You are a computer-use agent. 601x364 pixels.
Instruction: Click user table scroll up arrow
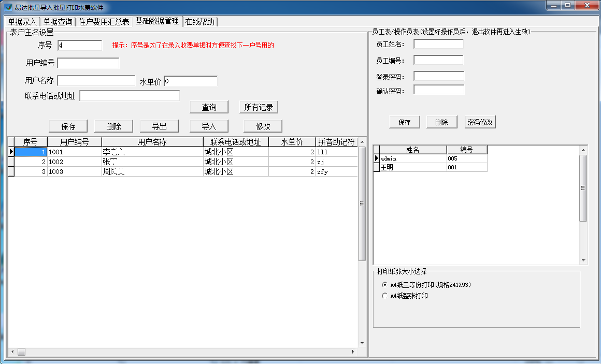tap(362, 142)
